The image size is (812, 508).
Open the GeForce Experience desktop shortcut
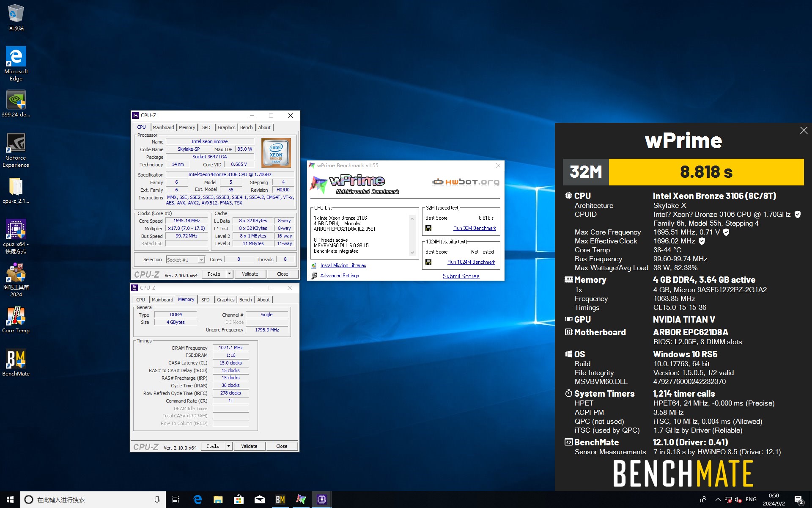16,150
